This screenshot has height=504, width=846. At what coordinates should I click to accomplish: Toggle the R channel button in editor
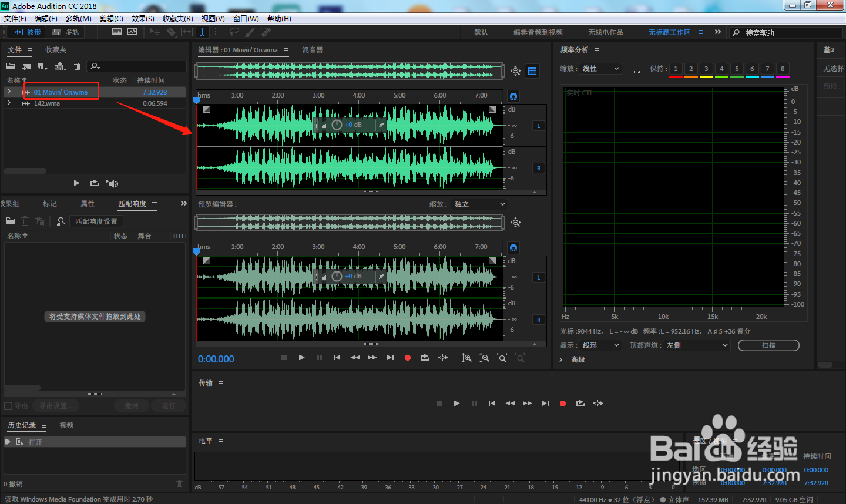pos(539,168)
